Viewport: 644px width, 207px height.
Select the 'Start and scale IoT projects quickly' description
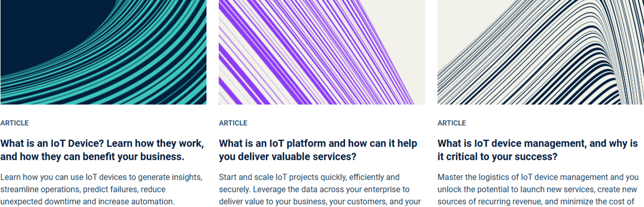click(x=320, y=189)
